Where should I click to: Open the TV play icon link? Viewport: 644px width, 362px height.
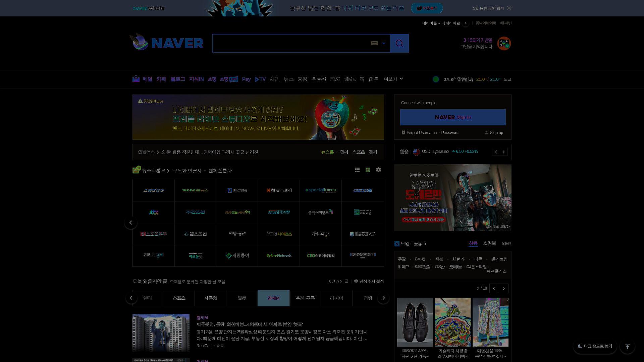coord(260,79)
